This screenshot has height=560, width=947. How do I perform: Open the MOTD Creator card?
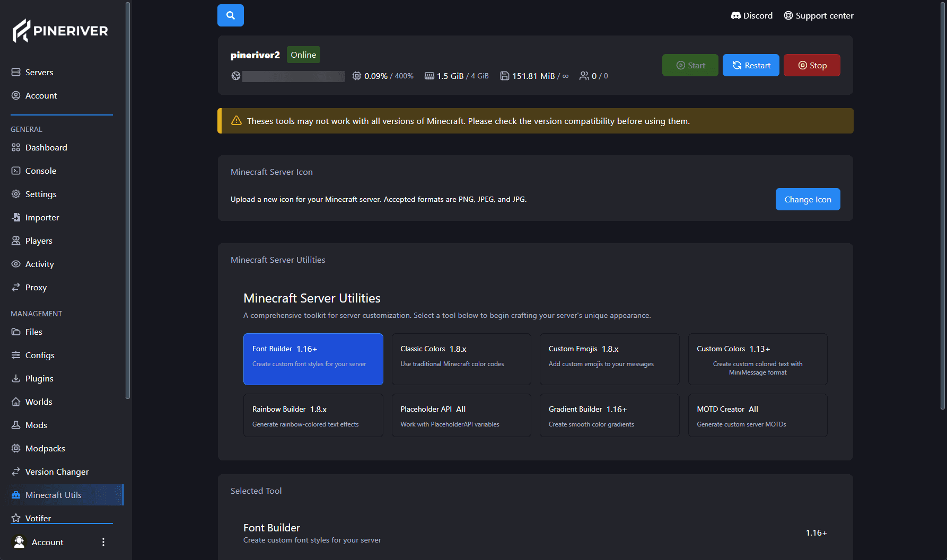(758, 415)
